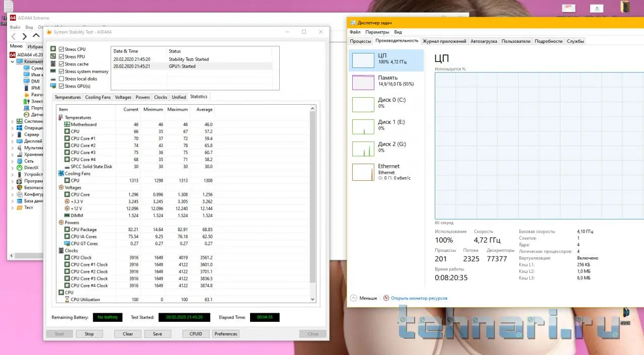Click the Preferences button
644x355 pixels.
pos(226,334)
